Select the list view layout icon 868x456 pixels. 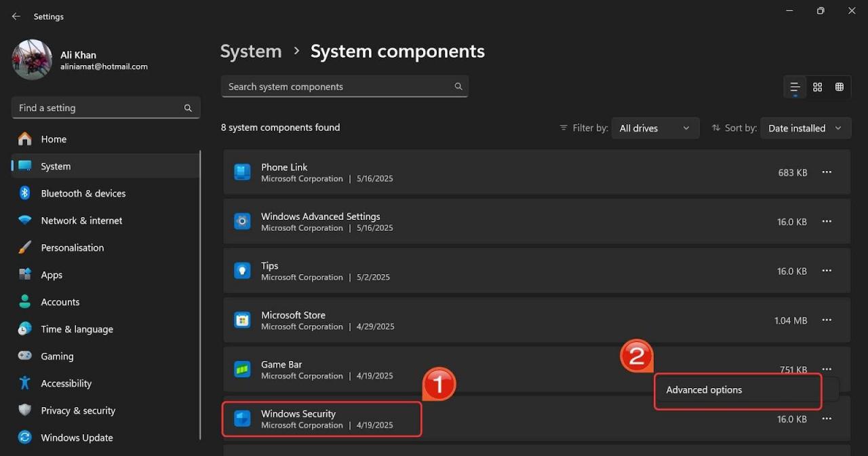click(794, 87)
